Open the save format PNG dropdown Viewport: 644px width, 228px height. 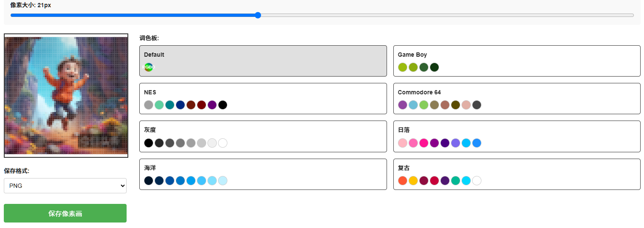coord(65,186)
